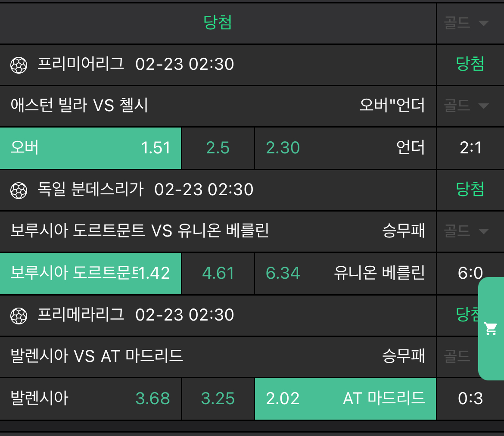The image size is (504, 436).
Task: Click 당첨 status in 프리미어리그 row
Action: pyautogui.click(x=470, y=64)
